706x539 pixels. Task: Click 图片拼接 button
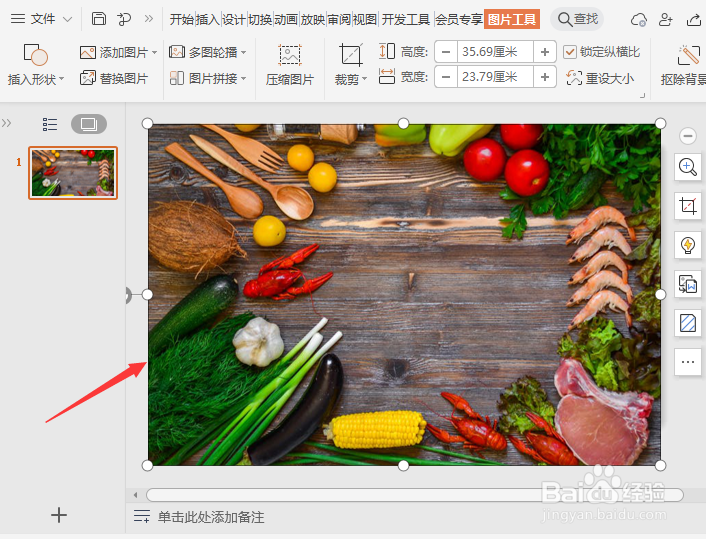coord(204,78)
